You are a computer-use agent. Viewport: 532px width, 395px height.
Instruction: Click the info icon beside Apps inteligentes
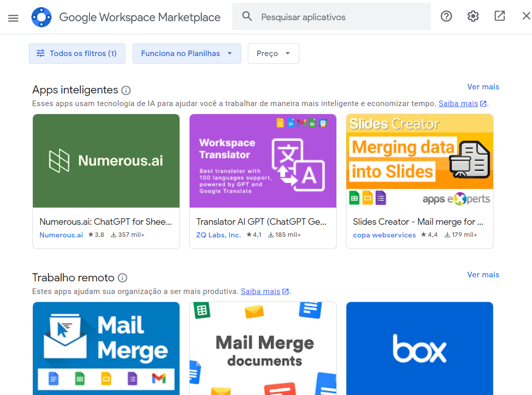pyautogui.click(x=126, y=90)
